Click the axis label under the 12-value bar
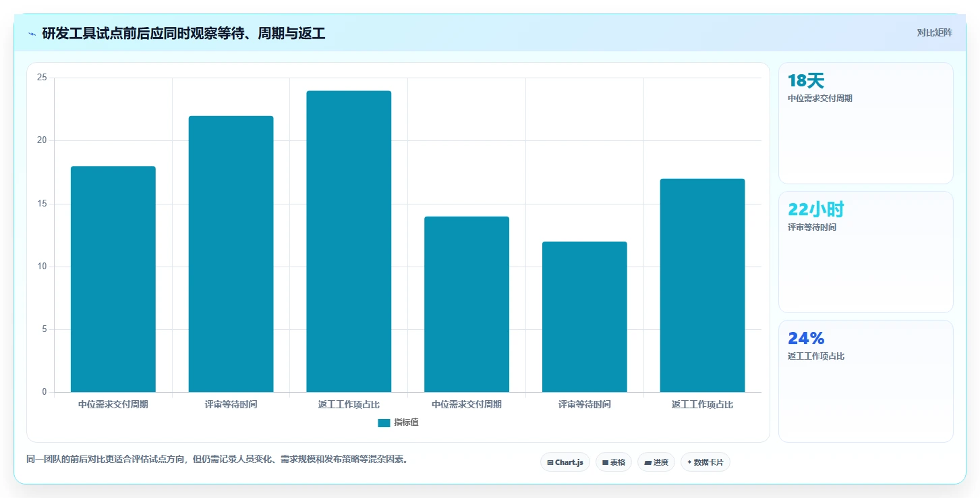980x498 pixels. point(585,405)
